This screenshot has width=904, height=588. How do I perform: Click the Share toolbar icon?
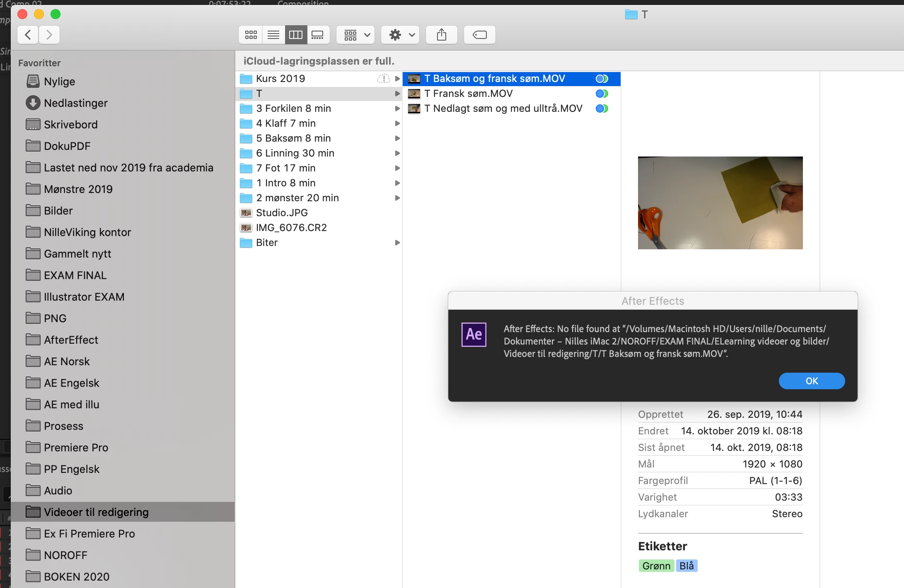click(442, 35)
